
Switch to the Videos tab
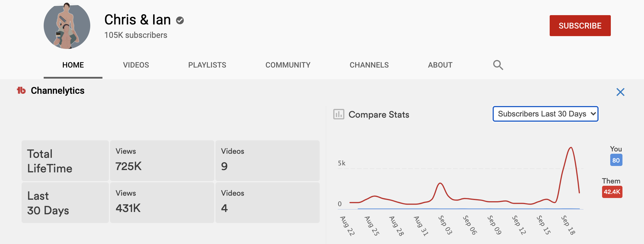[136, 65]
